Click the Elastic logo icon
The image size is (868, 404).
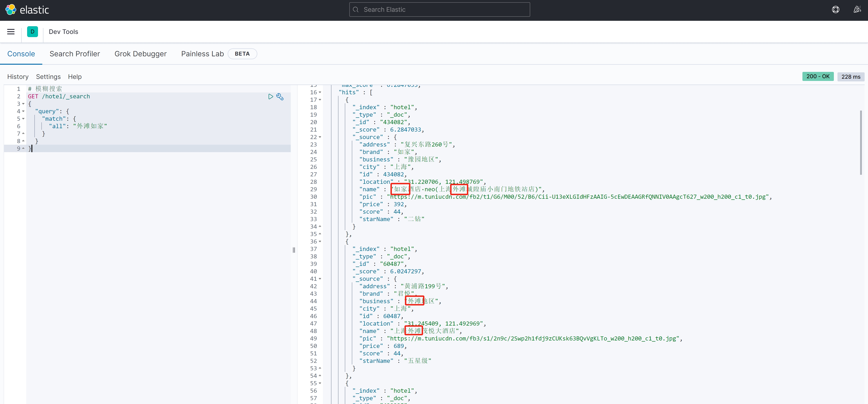click(11, 9)
